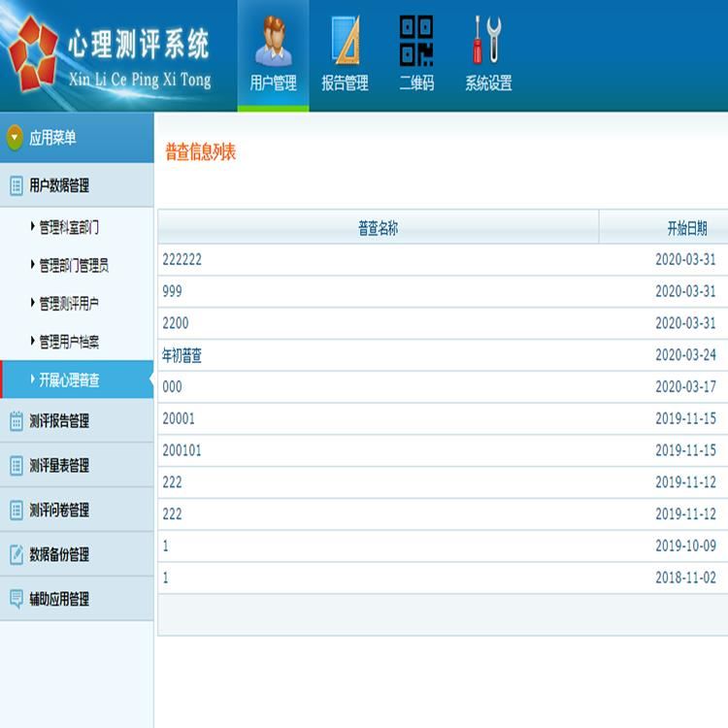Click the 测评量表管理 list icon

17,466
